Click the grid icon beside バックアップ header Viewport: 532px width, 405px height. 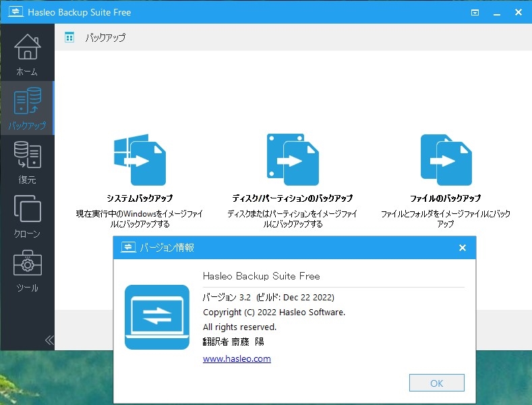(69, 37)
